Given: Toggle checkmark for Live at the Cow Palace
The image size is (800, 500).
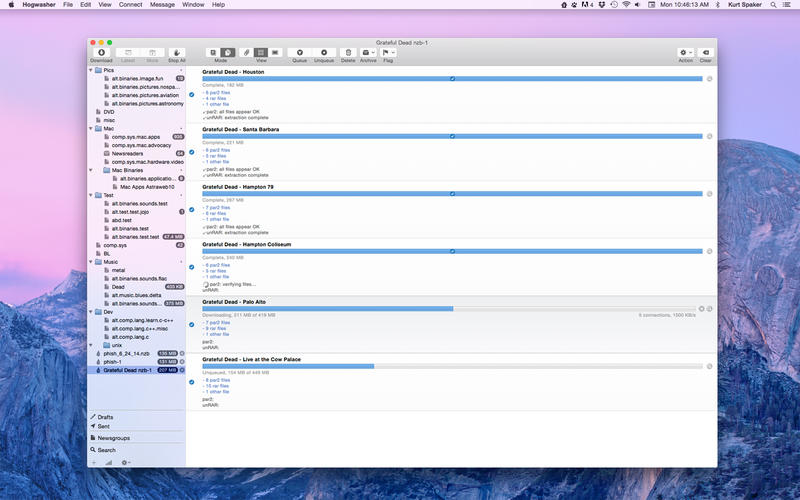Looking at the screenshot, I should point(191,382).
